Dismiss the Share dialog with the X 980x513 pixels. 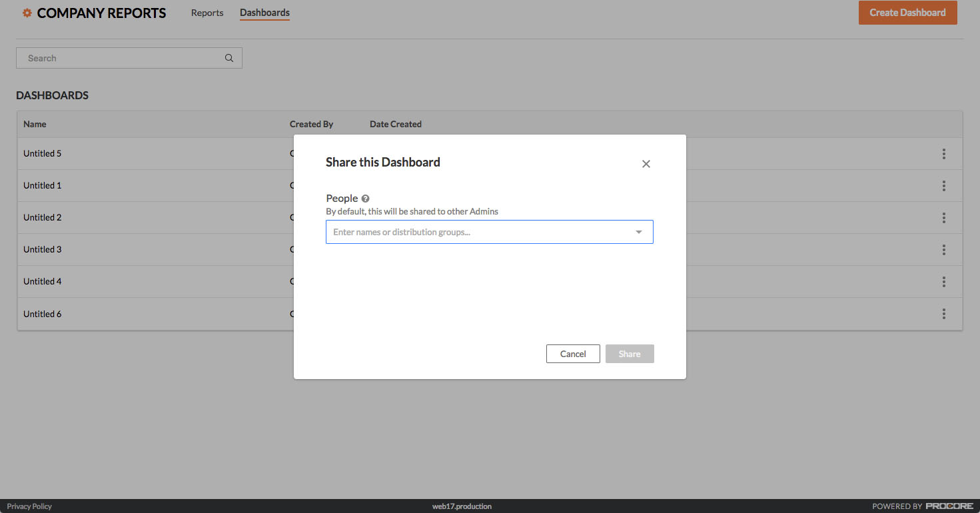coord(646,163)
